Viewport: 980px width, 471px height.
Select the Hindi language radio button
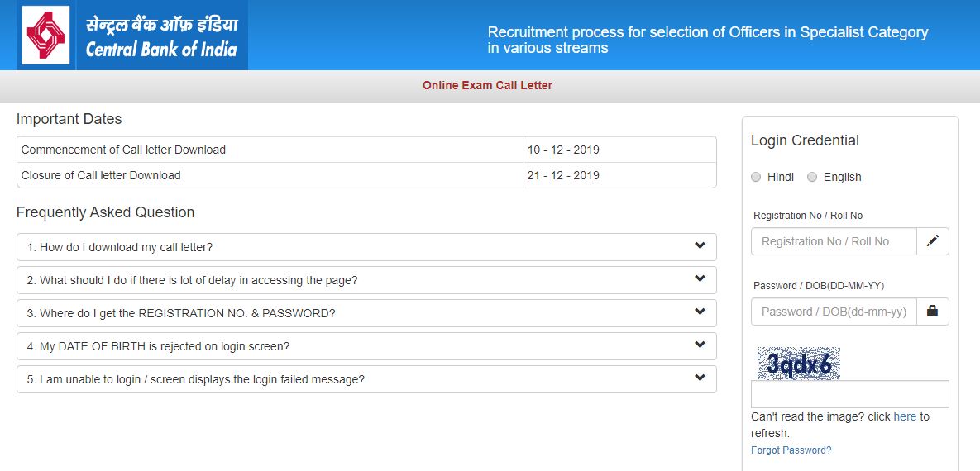click(756, 177)
